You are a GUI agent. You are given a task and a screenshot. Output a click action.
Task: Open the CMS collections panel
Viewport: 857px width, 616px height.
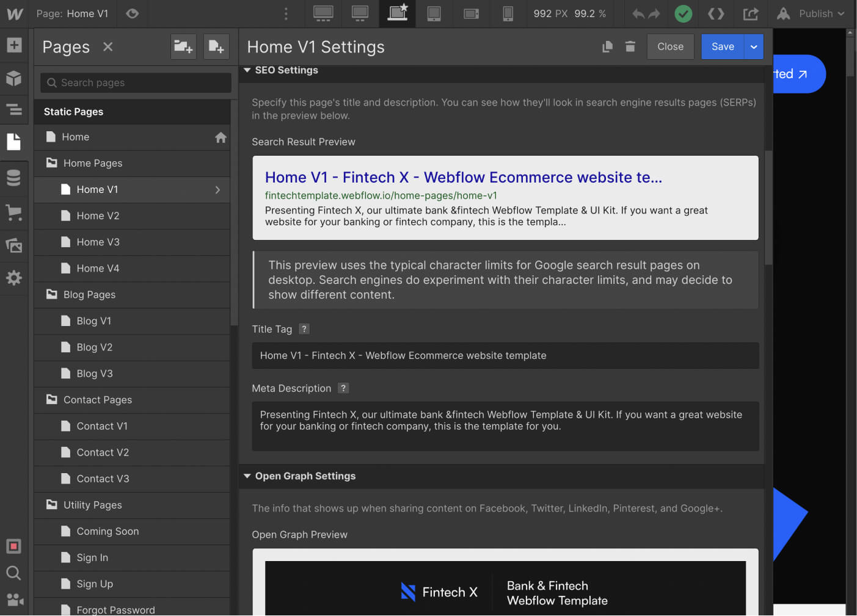click(14, 178)
